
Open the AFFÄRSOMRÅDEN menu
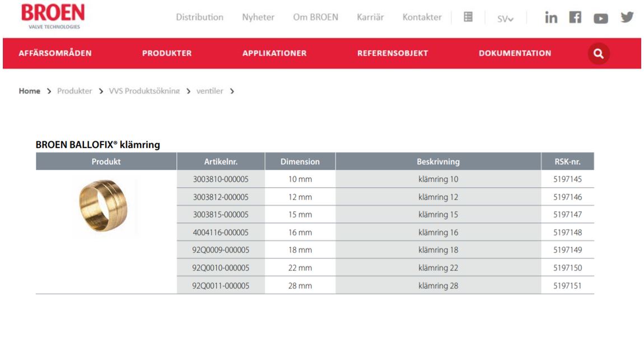click(x=55, y=53)
